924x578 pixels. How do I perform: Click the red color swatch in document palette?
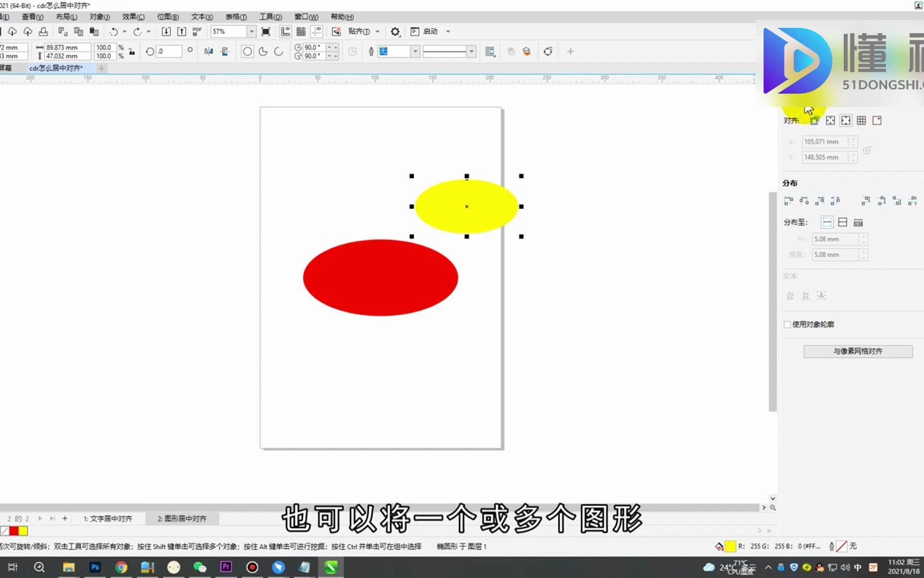click(14, 531)
